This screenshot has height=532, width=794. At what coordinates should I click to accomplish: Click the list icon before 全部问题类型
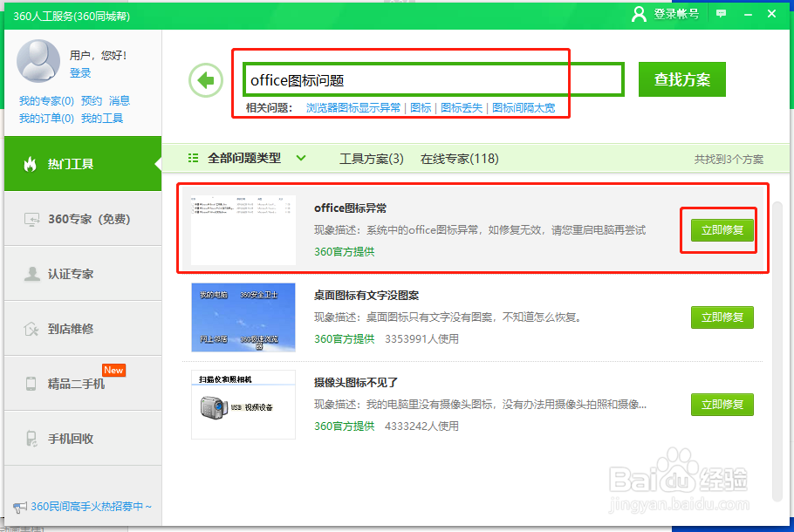(x=193, y=159)
